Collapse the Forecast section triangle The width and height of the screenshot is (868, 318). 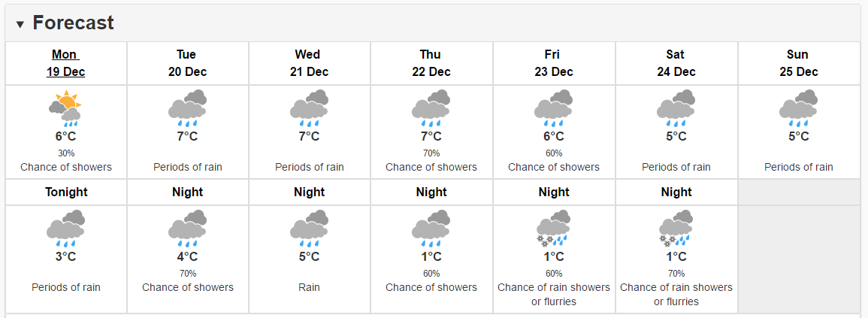20,24
